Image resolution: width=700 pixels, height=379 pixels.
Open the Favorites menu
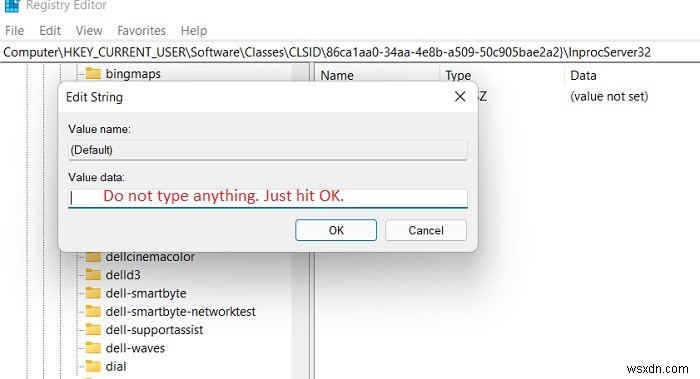141,31
